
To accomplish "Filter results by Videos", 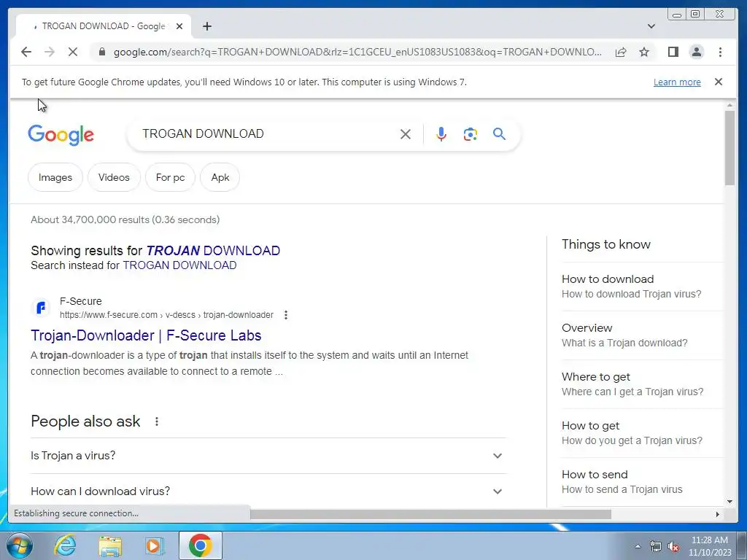I will (x=114, y=177).
